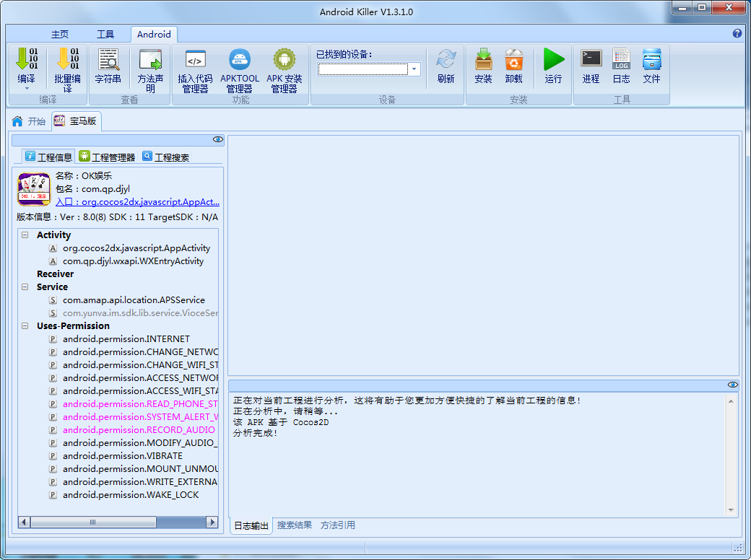
Task: Toggle the eye icon on log panel header
Action: 732,385
